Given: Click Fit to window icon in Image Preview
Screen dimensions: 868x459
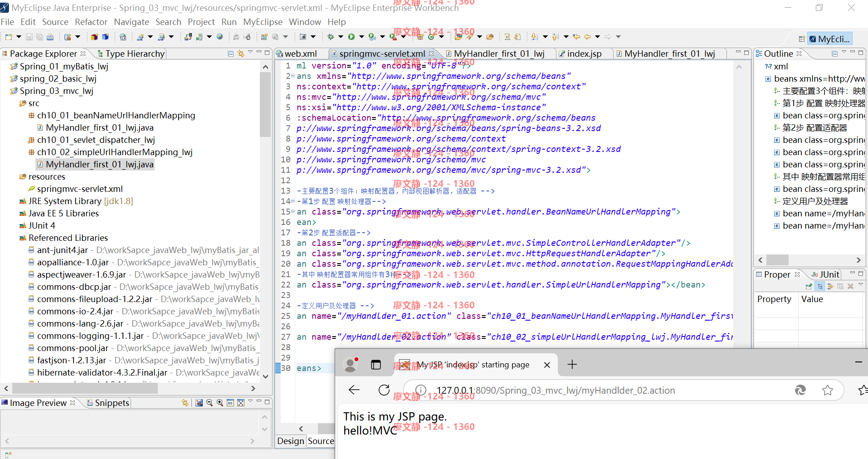Looking at the screenshot, I should pos(241,403).
